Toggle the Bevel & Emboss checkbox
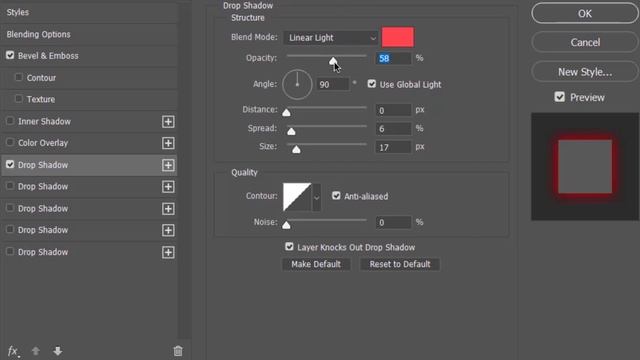 pyautogui.click(x=10, y=55)
